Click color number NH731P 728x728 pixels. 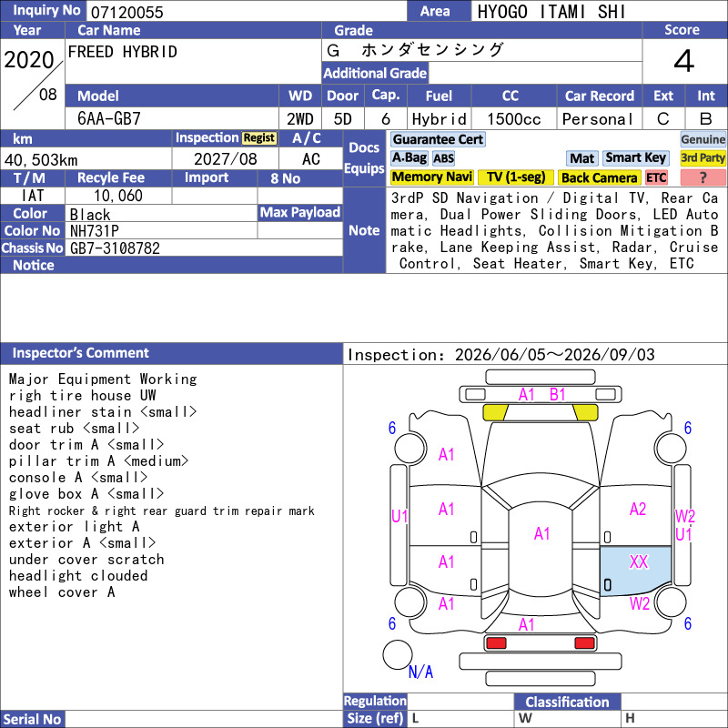click(x=95, y=231)
